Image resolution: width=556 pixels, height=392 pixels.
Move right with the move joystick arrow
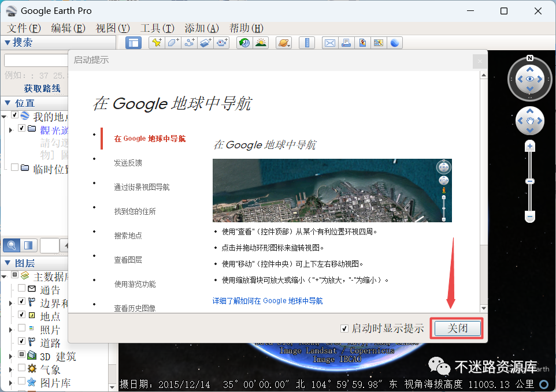[x=540, y=121]
